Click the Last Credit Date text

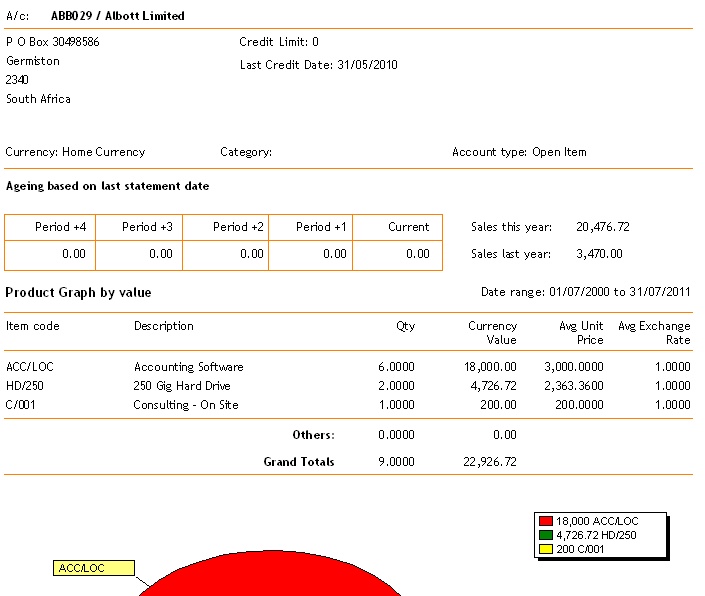tap(319, 65)
